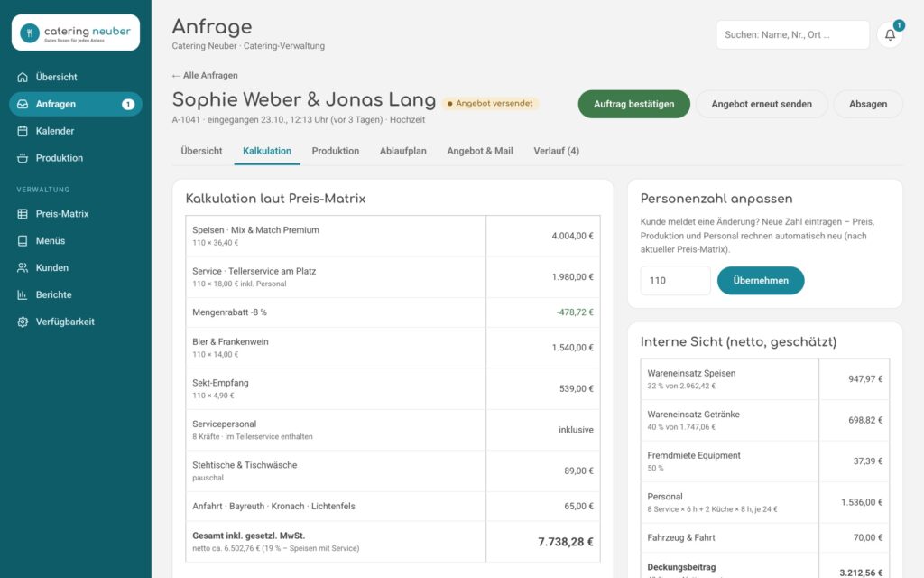The height and width of the screenshot is (578, 924).
Task: Click the Speisen Mix & Match Premium row
Action: [x=393, y=236]
